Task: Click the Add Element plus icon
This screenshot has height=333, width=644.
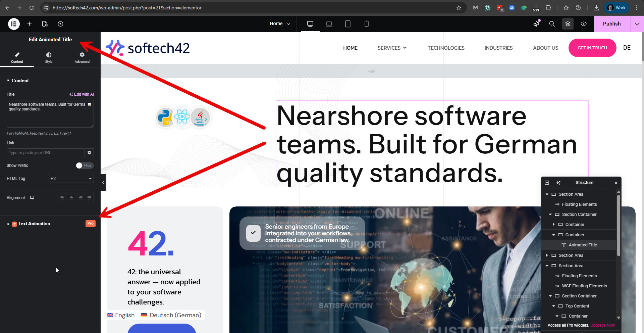Action: click(30, 24)
